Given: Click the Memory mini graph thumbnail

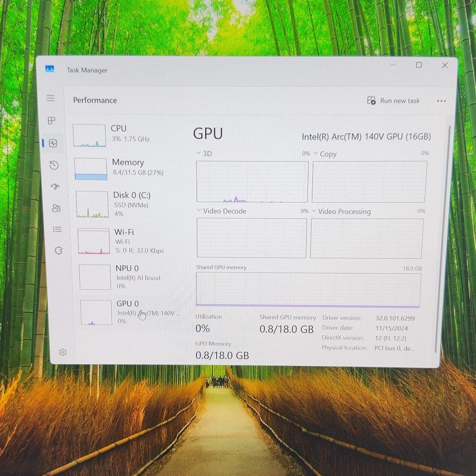Looking at the screenshot, I should point(91,169).
